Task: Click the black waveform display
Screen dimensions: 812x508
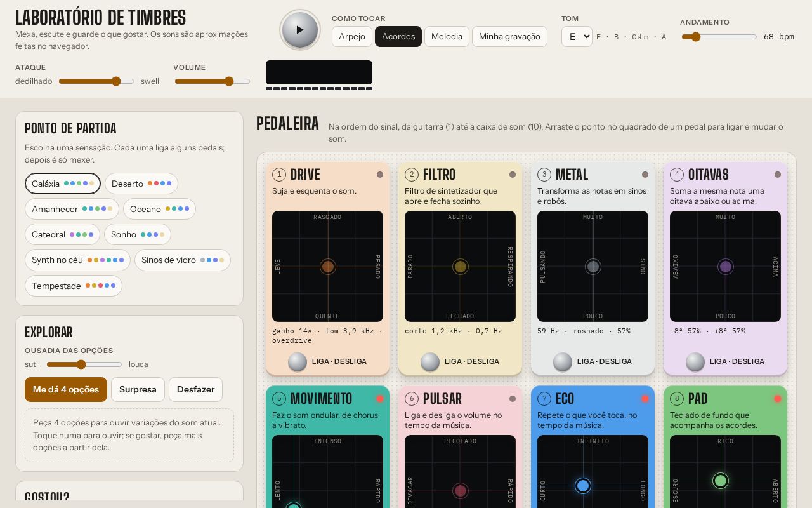Action: [319, 72]
